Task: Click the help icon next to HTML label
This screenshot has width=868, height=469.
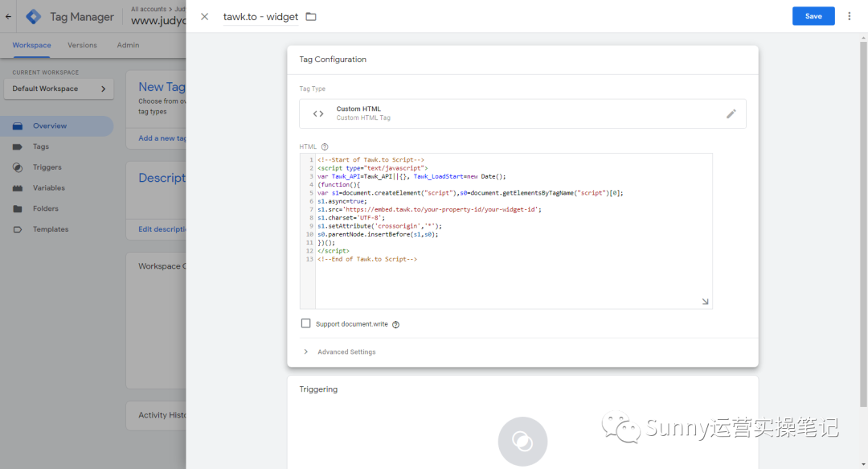Action: point(325,147)
